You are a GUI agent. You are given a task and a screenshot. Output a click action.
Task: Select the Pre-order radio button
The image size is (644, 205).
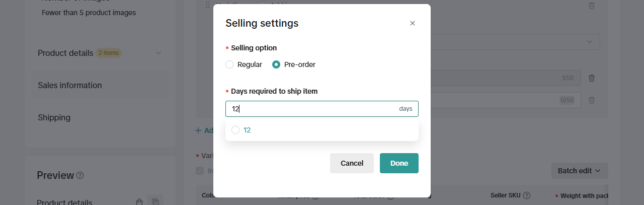[276, 64]
